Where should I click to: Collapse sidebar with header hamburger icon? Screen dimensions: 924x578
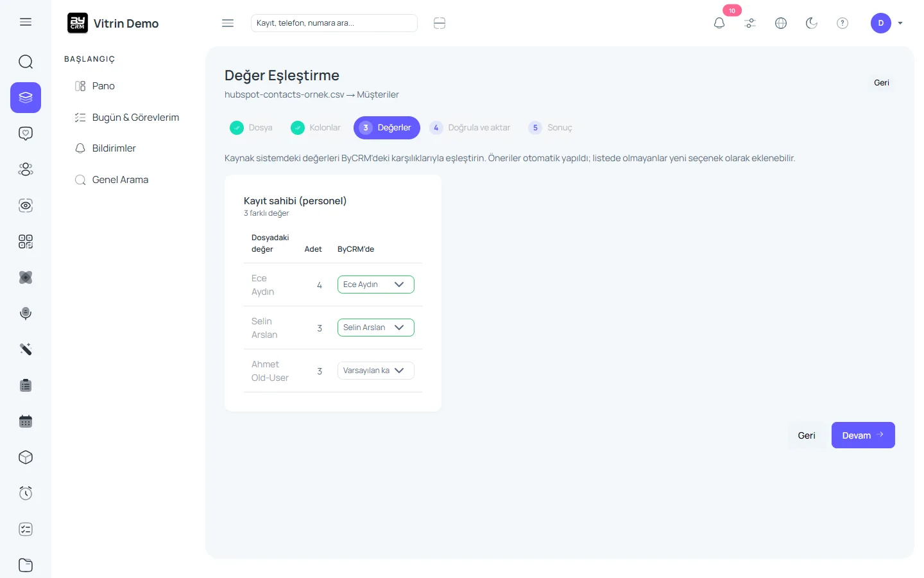click(228, 23)
